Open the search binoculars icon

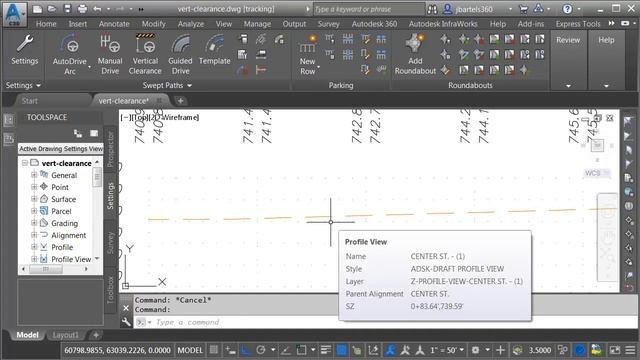432,9
